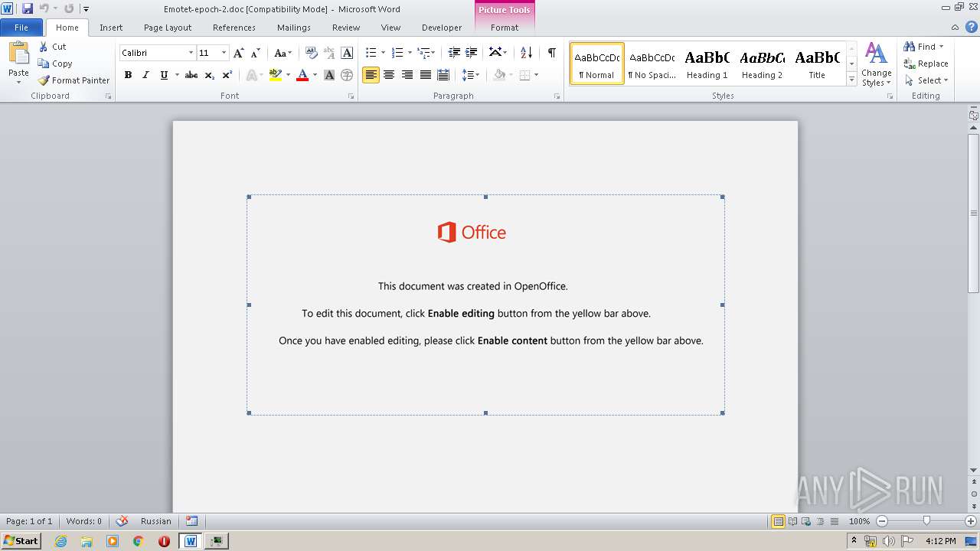Click macro recording icon in status bar
This screenshot has width=980, height=551.
[x=192, y=521]
